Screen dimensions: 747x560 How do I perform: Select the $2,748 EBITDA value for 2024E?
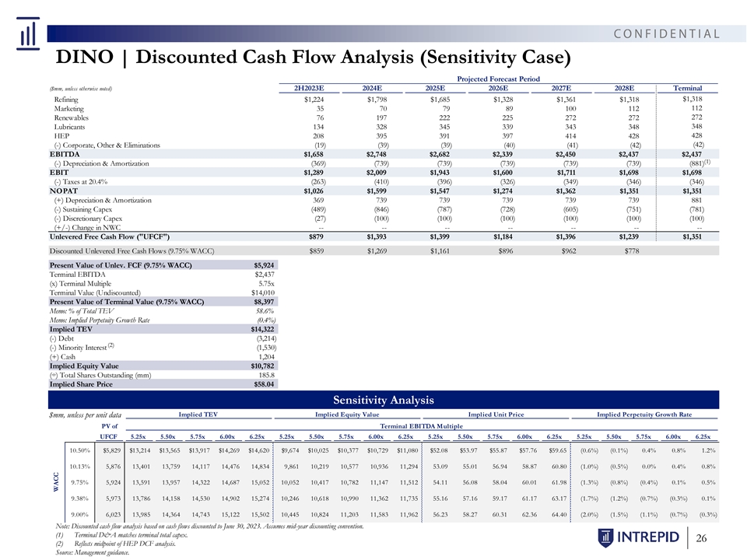(x=377, y=154)
